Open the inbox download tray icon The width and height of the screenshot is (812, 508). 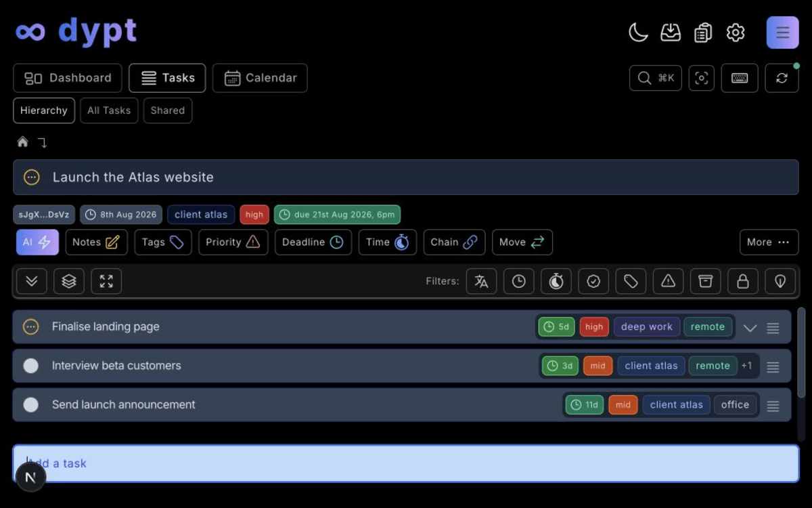[671, 32]
